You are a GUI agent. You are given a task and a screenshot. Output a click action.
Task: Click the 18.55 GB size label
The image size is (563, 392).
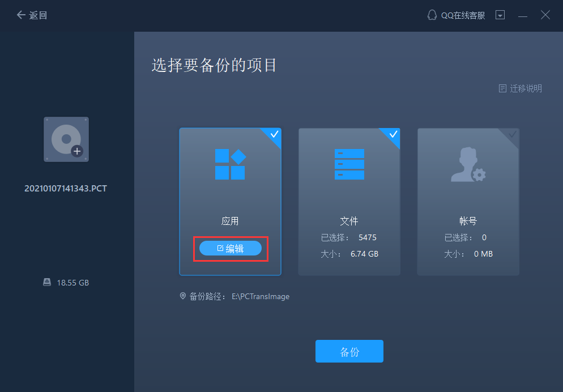(73, 283)
